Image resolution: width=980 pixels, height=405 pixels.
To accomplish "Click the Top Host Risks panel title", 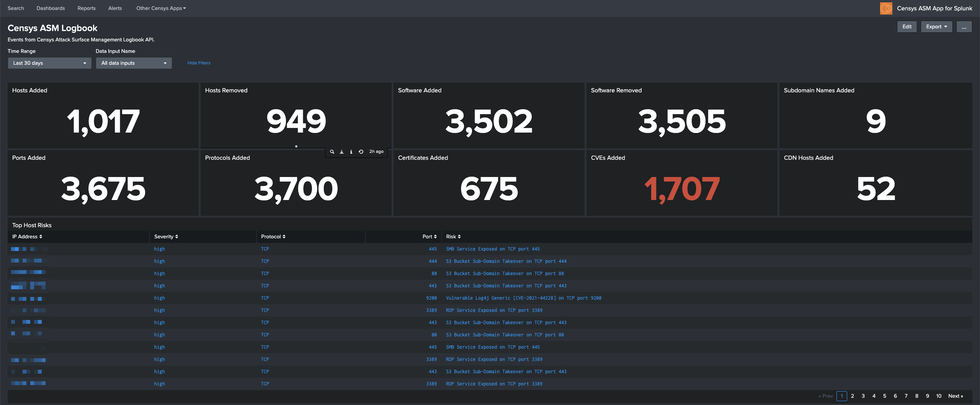I will pyautogui.click(x=32, y=225).
